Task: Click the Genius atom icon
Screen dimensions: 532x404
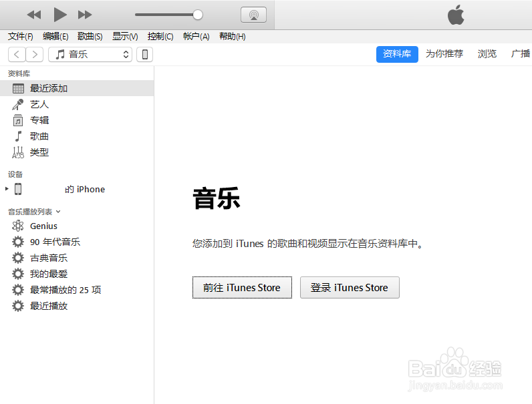Action: coord(18,226)
